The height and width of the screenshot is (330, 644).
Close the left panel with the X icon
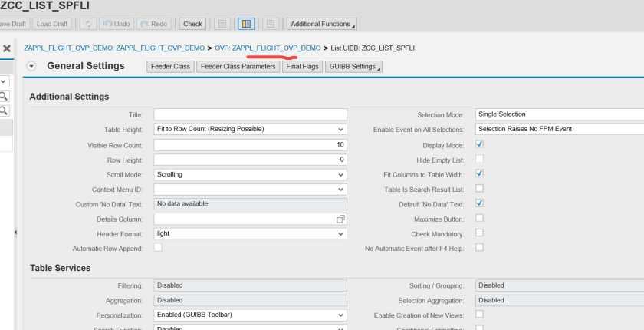7,48
